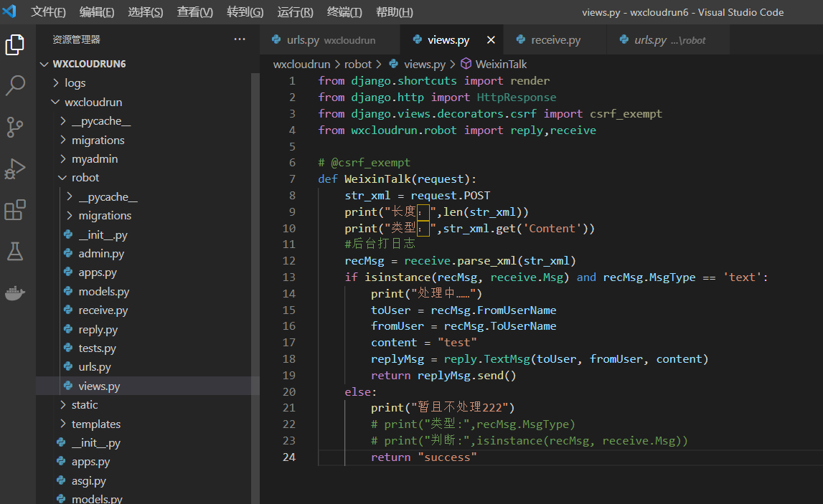Open the Explorer view in activity bar
The width and height of the screenshot is (823, 504).
coord(14,44)
